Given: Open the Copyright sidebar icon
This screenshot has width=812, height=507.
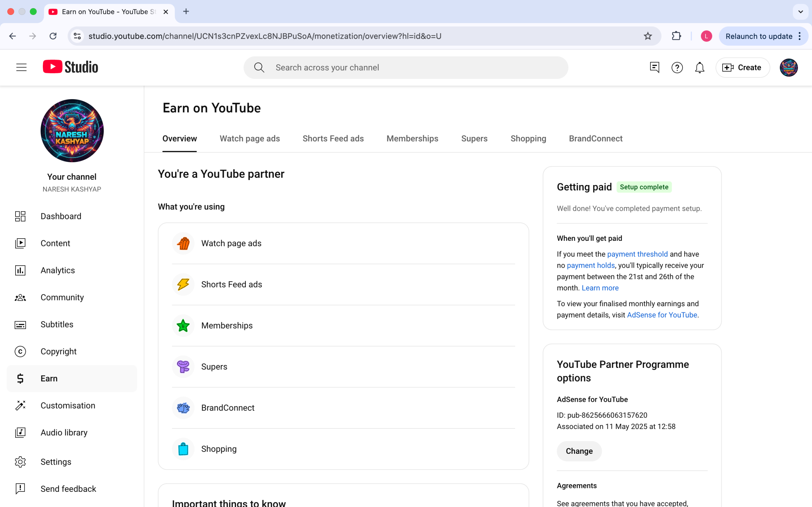Looking at the screenshot, I should (x=20, y=351).
